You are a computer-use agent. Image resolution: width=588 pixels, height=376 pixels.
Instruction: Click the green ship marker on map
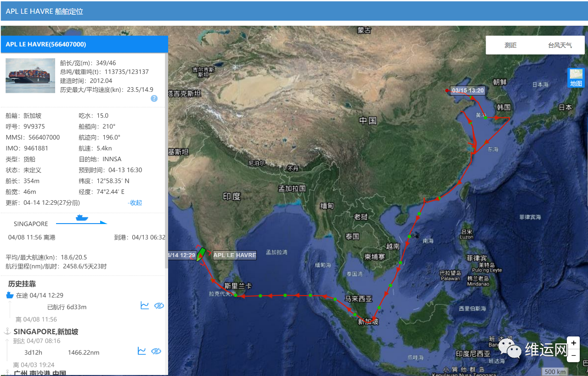(x=200, y=254)
